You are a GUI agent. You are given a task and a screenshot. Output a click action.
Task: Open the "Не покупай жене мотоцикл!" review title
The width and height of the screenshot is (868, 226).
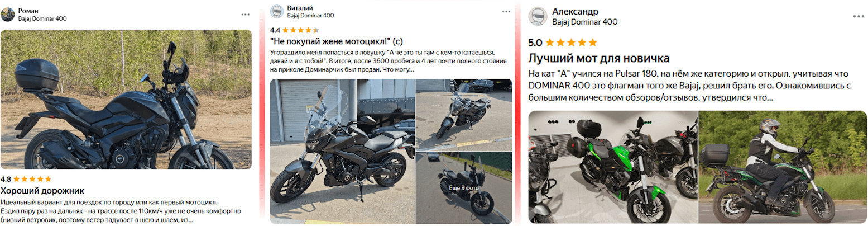tap(336, 41)
